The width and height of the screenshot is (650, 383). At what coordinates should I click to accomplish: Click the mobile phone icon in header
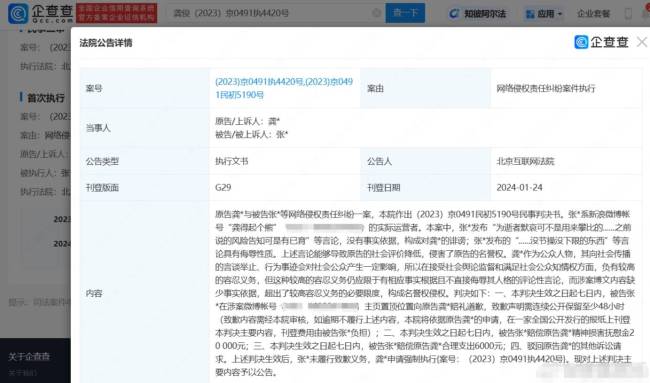click(x=628, y=14)
